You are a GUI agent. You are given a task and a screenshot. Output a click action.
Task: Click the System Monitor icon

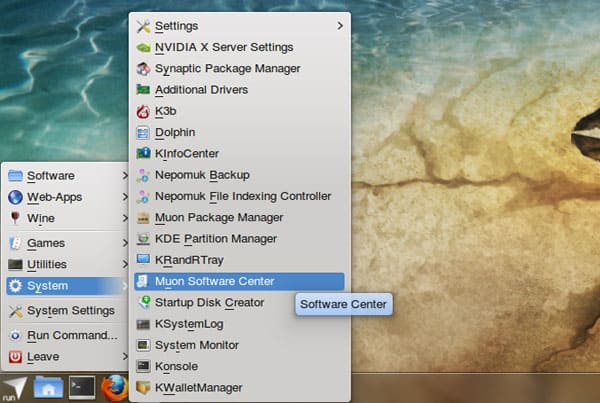tap(143, 345)
